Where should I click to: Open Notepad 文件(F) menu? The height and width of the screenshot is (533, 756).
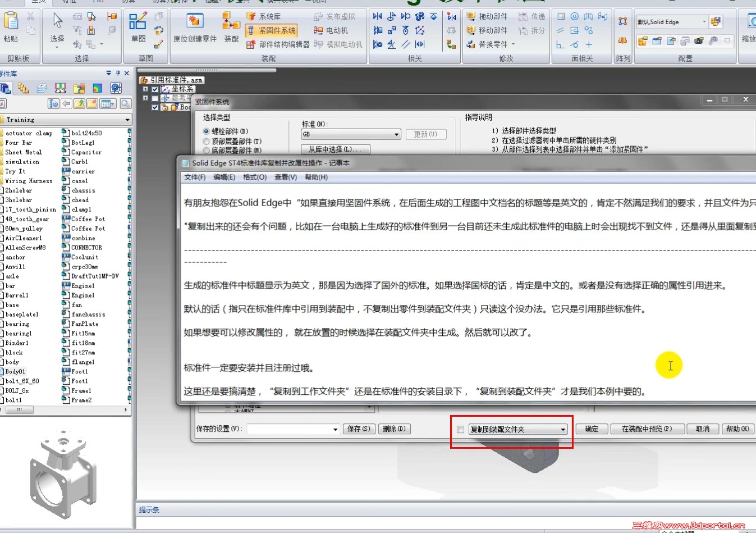tap(195, 177)
